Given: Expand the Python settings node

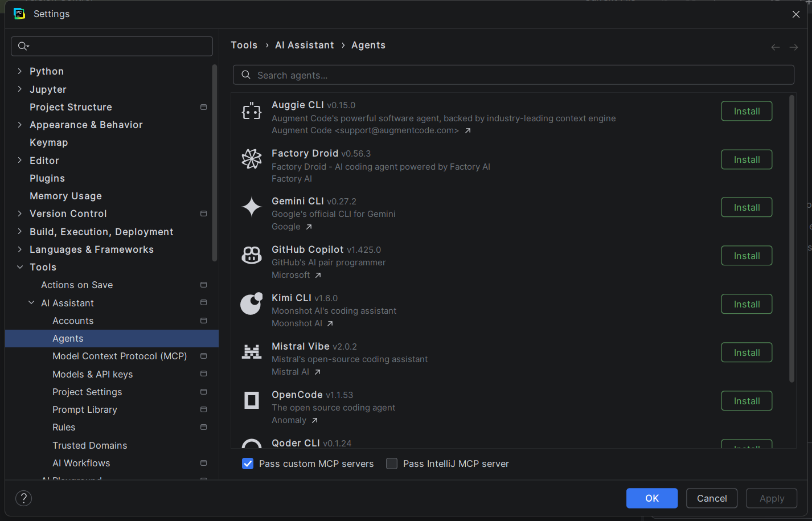Looking at the screenshot, I should tap(20, 71).
